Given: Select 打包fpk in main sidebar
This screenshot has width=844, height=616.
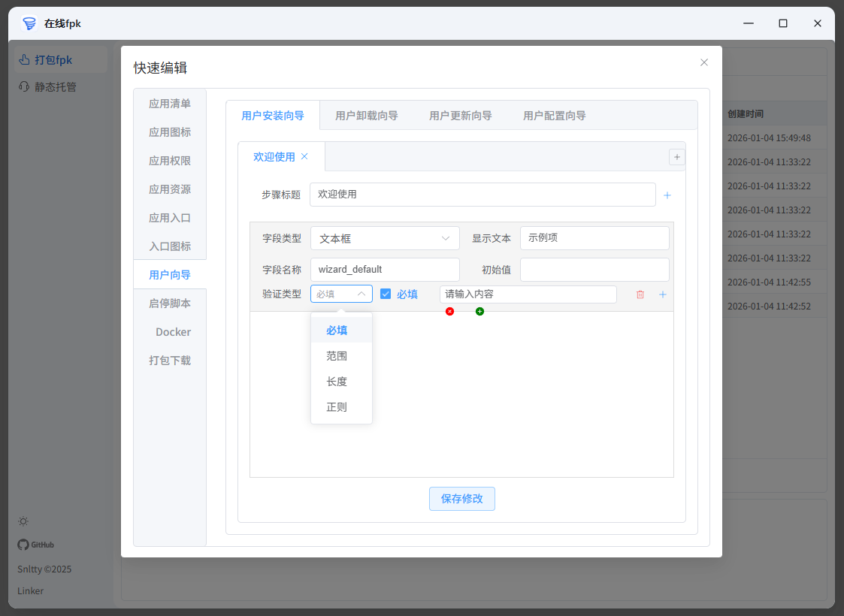Looking at the screenshot, I should coord(61,59).
